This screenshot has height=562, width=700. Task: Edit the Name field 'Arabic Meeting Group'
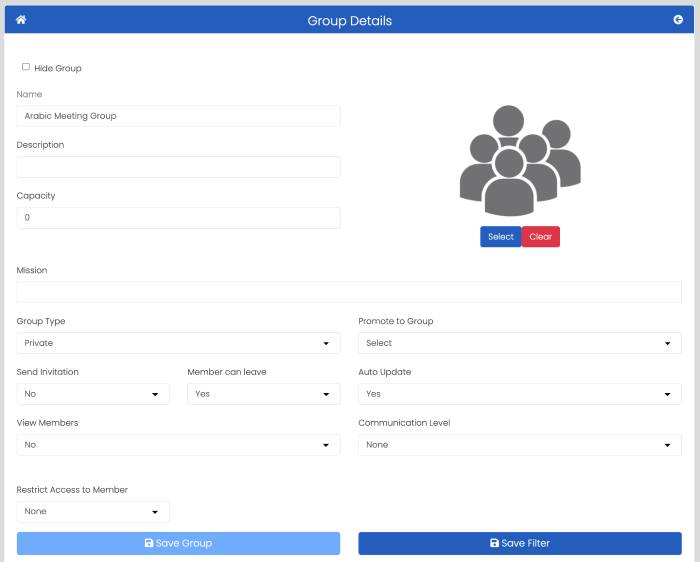pyautogui.click(x=178, y=116)
